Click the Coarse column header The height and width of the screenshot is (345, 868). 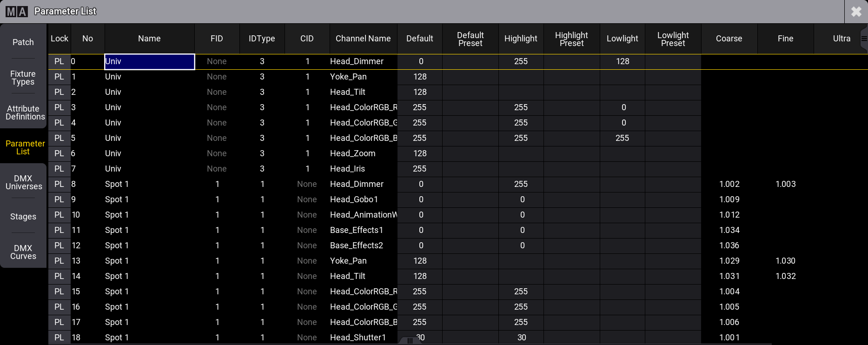729,39
